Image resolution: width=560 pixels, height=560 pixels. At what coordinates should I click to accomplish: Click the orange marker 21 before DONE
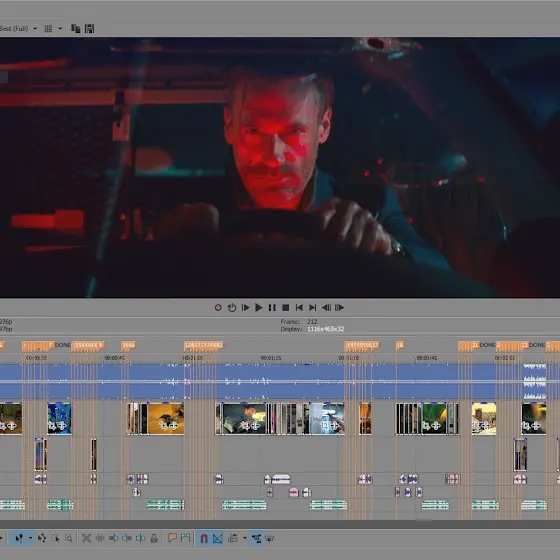click(475, 345)
